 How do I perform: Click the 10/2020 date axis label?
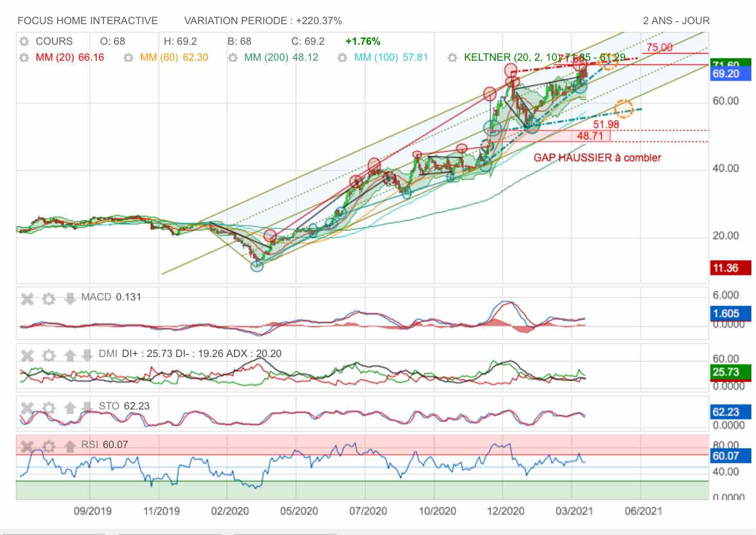pyautogui.click(x=437, y=511)
